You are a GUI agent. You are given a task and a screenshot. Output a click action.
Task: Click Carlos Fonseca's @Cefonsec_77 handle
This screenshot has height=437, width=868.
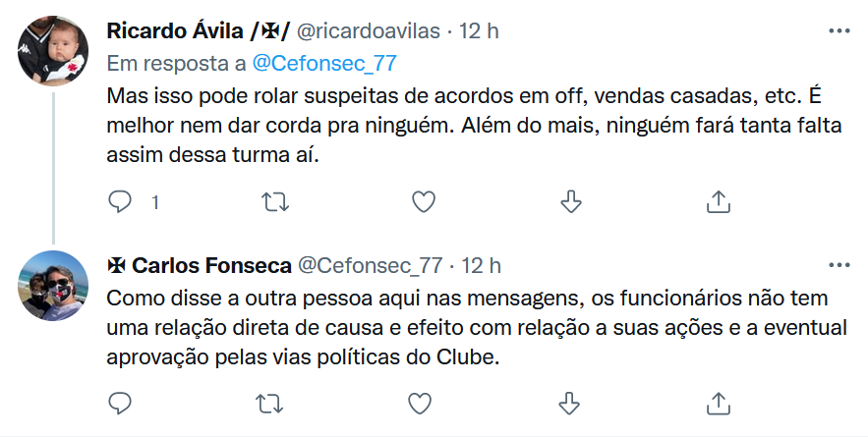pyautogui.click(x=370, y=265)
